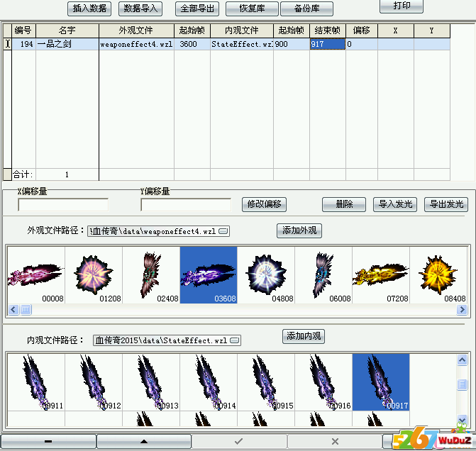Click the 恢复库 button

(252, 9)
